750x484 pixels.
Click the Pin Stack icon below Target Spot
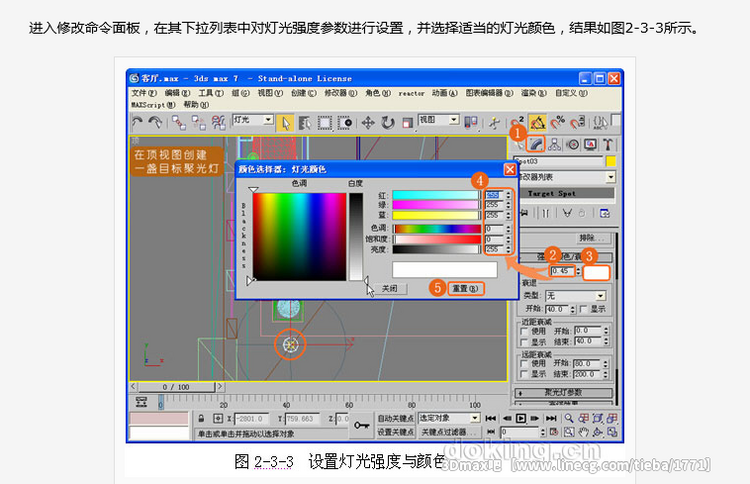click(524, 213)
